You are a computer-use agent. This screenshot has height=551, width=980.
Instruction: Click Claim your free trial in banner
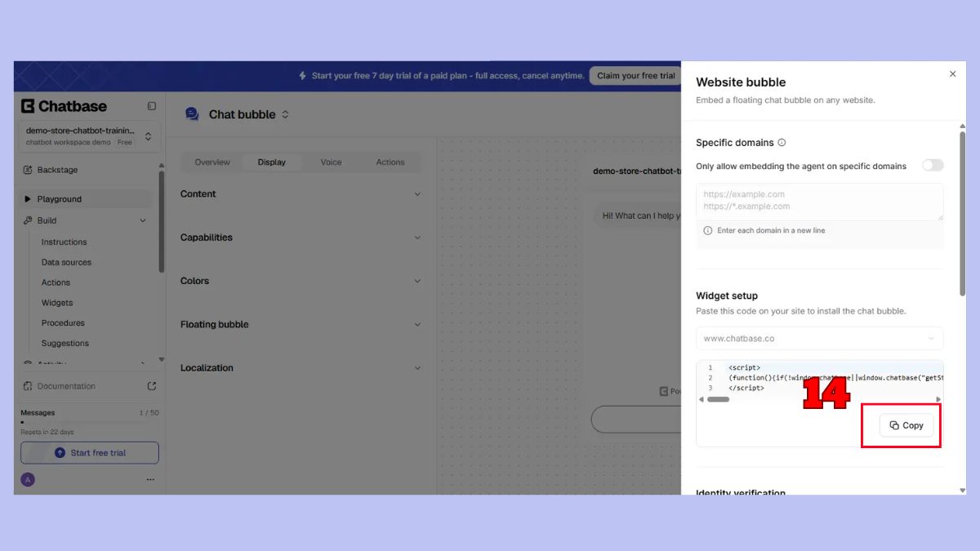tap(635, 76)
